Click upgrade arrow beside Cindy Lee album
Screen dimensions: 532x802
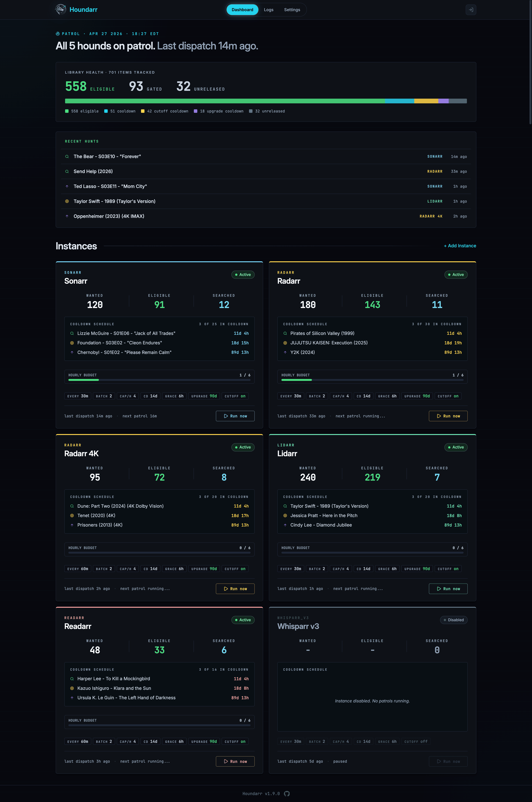pos(285,525)
